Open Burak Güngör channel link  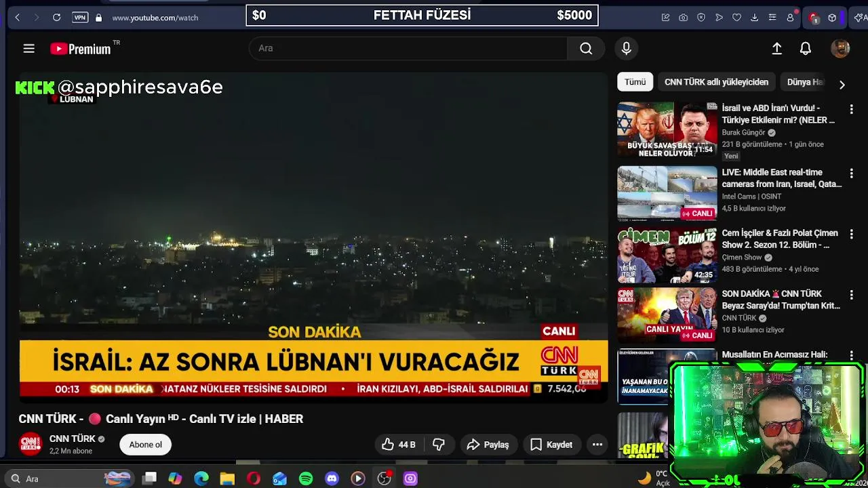click(743, 133)
